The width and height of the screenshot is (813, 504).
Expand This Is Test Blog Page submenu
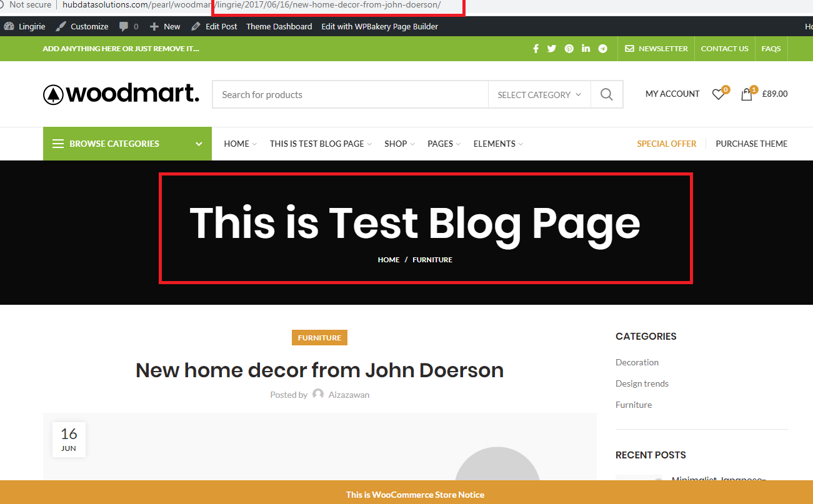point(369,144)
